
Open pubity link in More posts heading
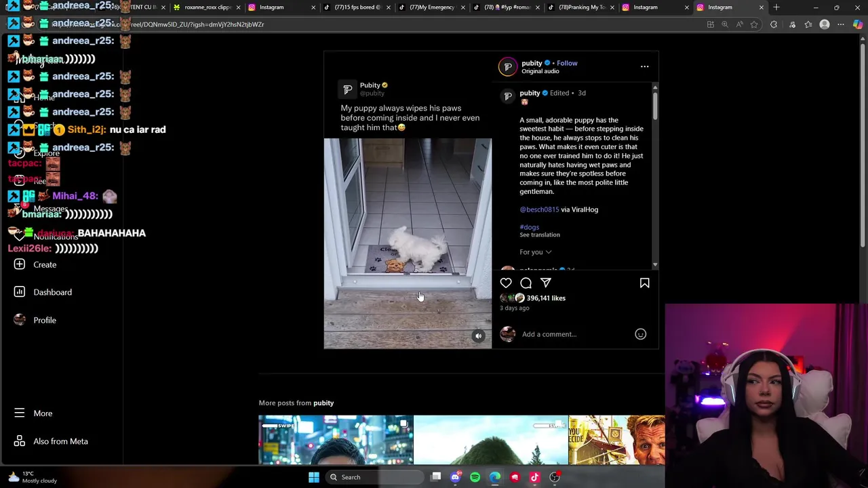click(323, 403)
